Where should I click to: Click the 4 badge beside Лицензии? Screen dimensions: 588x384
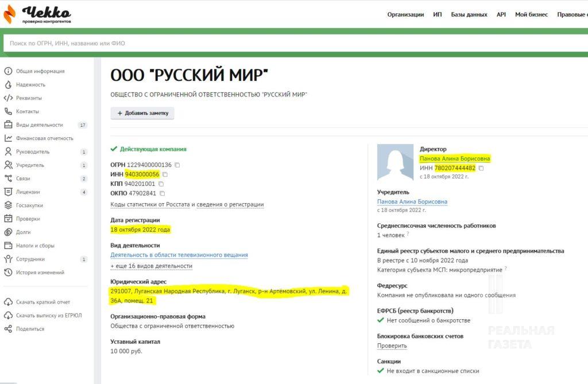[84, 192]
